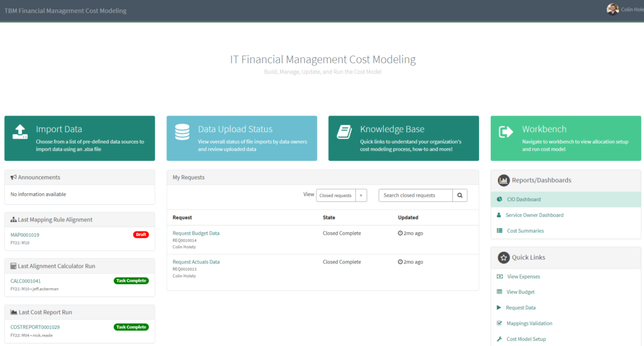Select Service Owner Dashboard

click(535, 215)
